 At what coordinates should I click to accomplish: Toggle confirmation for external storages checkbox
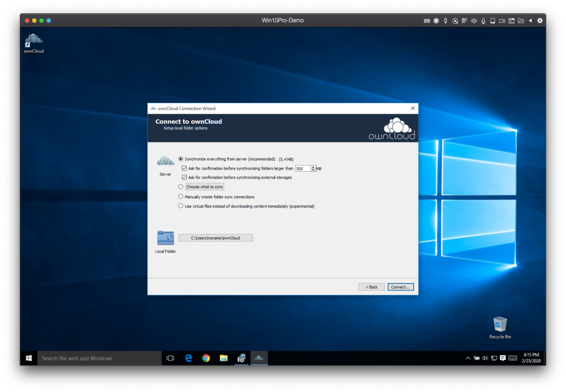[184, 177]
